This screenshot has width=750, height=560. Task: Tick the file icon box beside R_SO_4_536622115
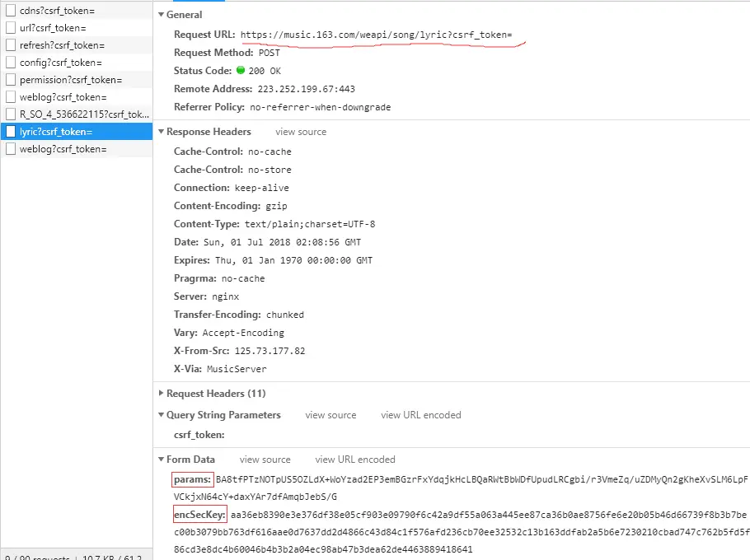(x=11, y=114)
